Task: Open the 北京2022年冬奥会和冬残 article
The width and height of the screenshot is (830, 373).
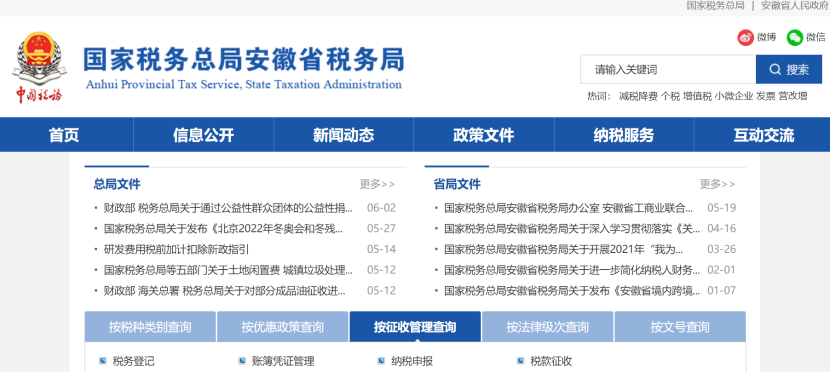Action: point(223,229)
